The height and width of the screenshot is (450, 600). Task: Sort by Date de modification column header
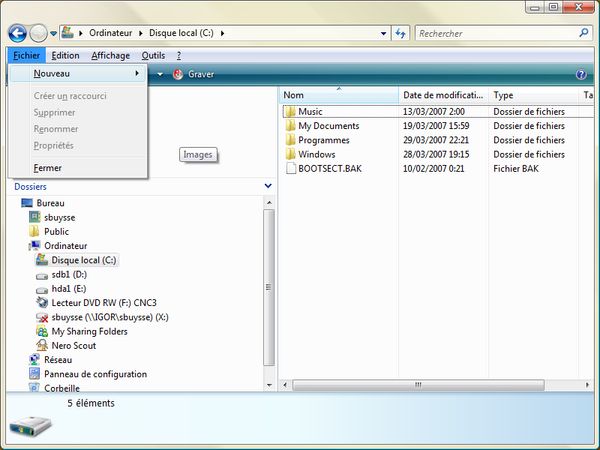[442, 95]
